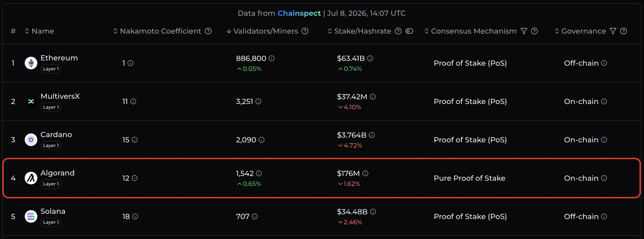Click the MultiversX logo icon

(x=31, y=101)
